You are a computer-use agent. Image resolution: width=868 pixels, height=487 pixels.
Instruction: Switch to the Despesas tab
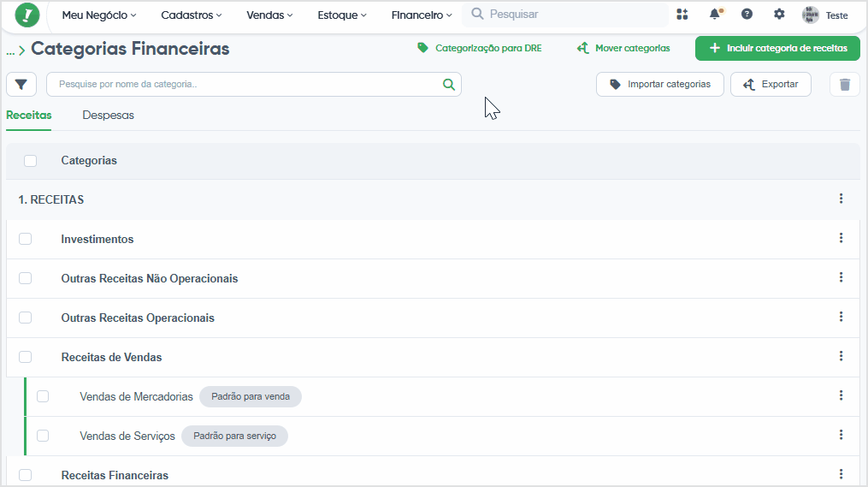tap(108, 116)
